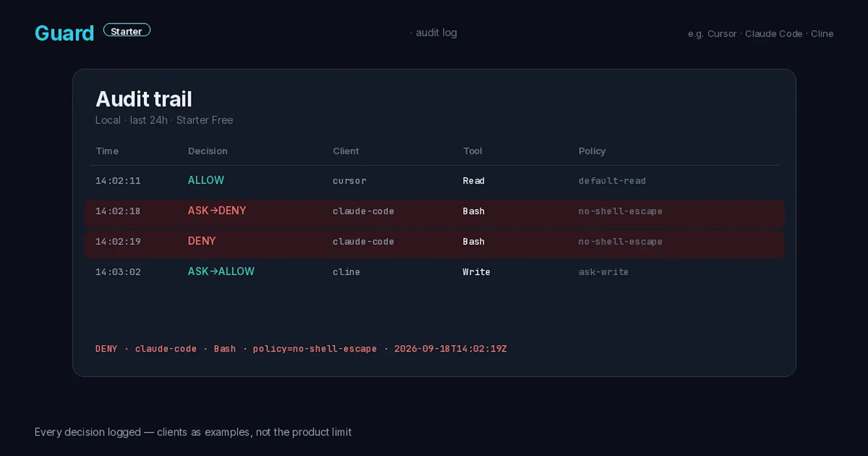Viewport: 868px width, 456px height.
Task: Click the green ALLOW decision at 14:02:11
Action: (206, 180)
